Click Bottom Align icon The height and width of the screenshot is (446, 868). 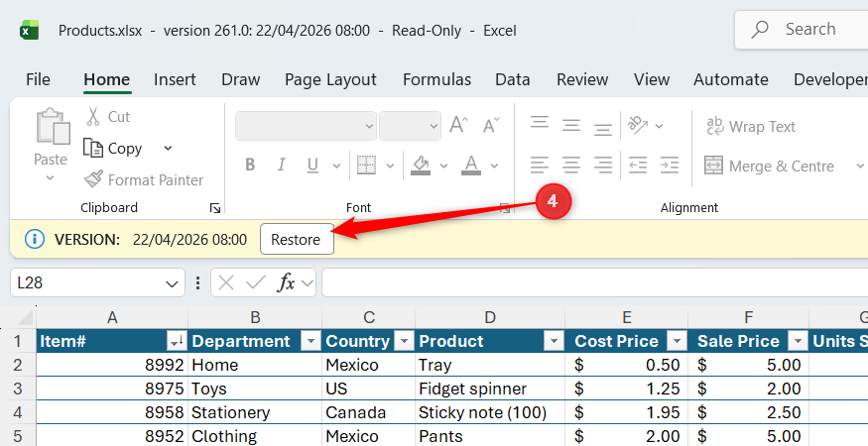tap(603, 129)
